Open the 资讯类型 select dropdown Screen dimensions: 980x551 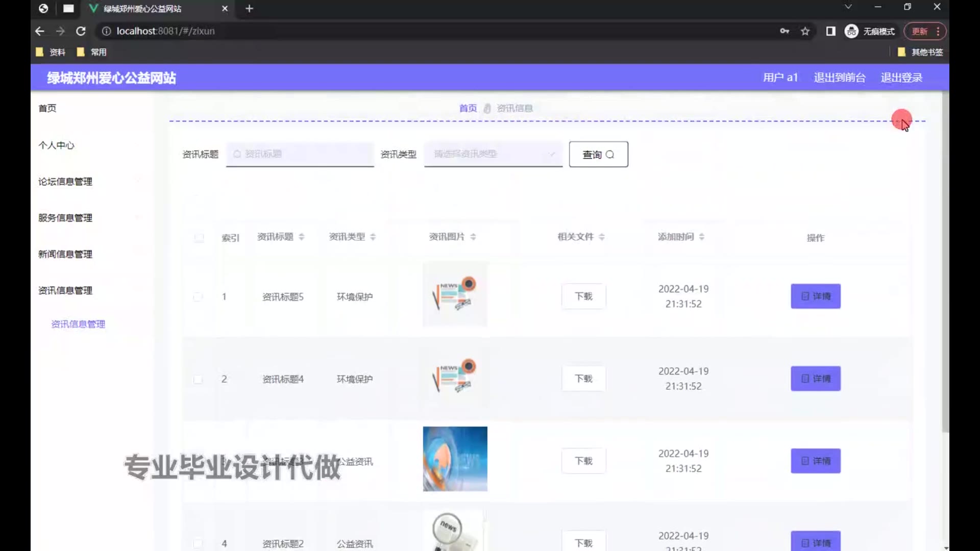[493, 154]
